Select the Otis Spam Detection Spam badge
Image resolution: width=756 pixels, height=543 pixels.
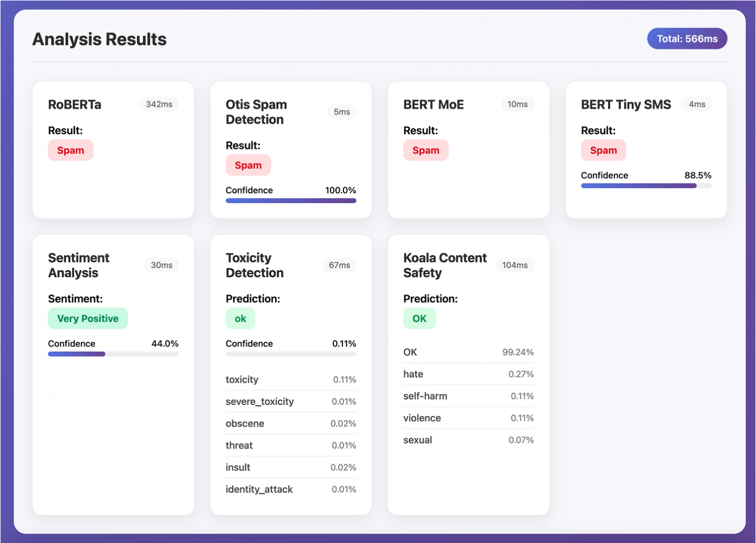tap(248, 165)
